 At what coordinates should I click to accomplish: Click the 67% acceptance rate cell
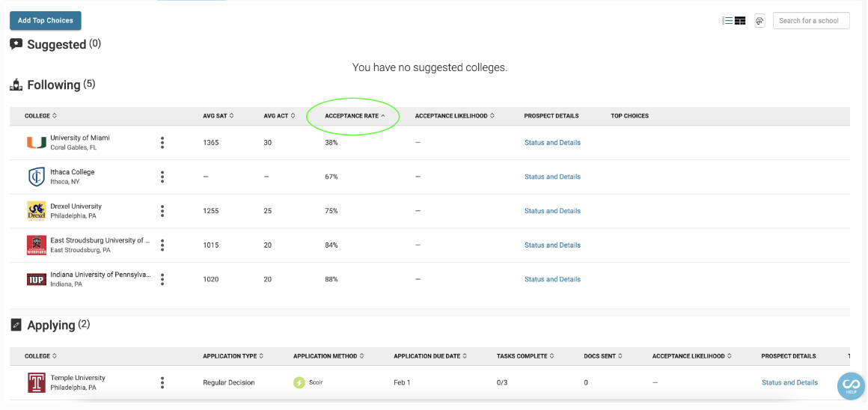[331, 177]
